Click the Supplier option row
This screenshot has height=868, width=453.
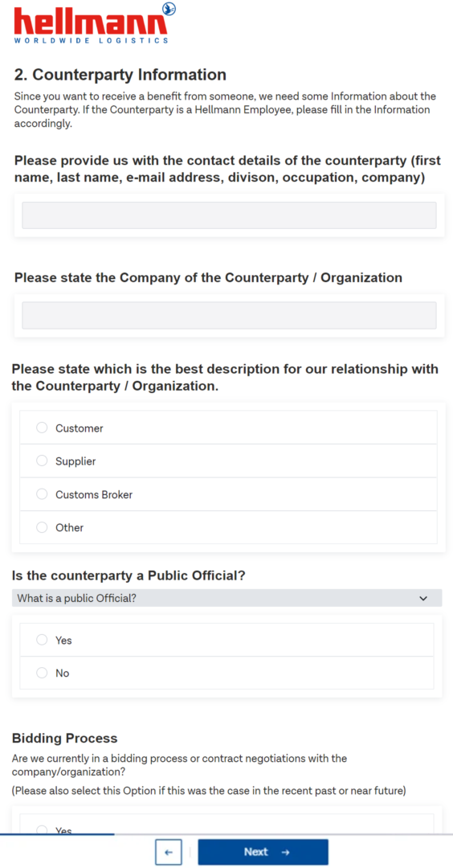(228, 461)
